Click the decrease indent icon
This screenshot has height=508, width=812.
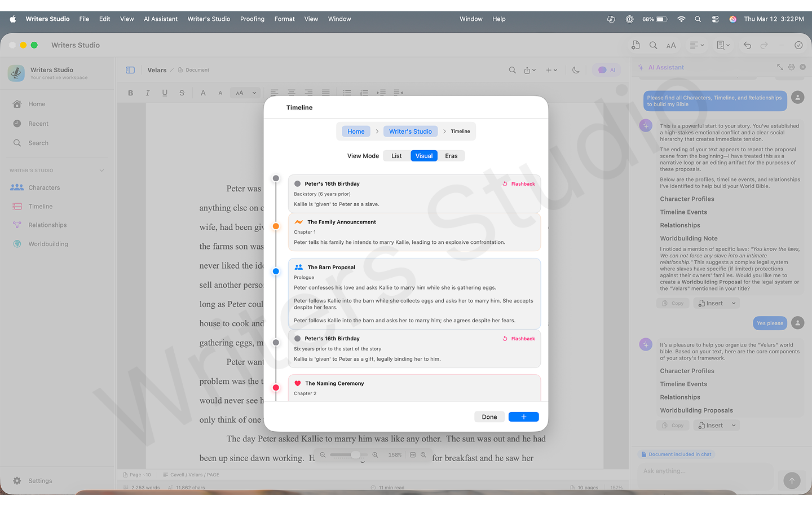coord(398,93)
